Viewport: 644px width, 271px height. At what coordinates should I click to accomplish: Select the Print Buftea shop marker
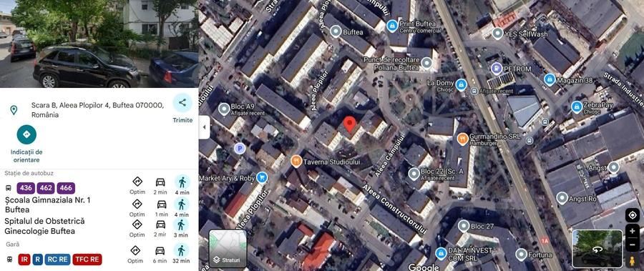(x=392, y=26)
